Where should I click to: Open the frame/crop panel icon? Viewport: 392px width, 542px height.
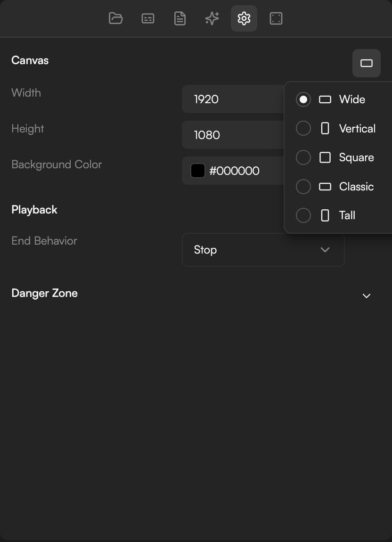[276, 18]
